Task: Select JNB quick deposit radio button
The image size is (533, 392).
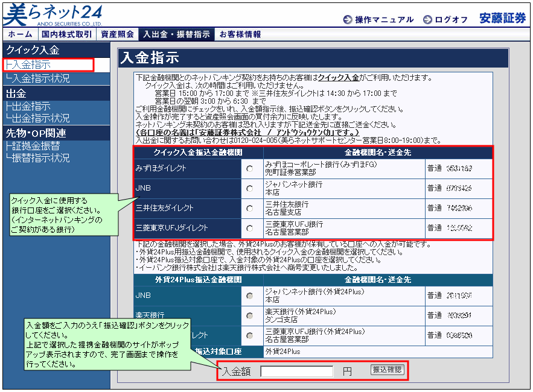Action: coord(250,188)
